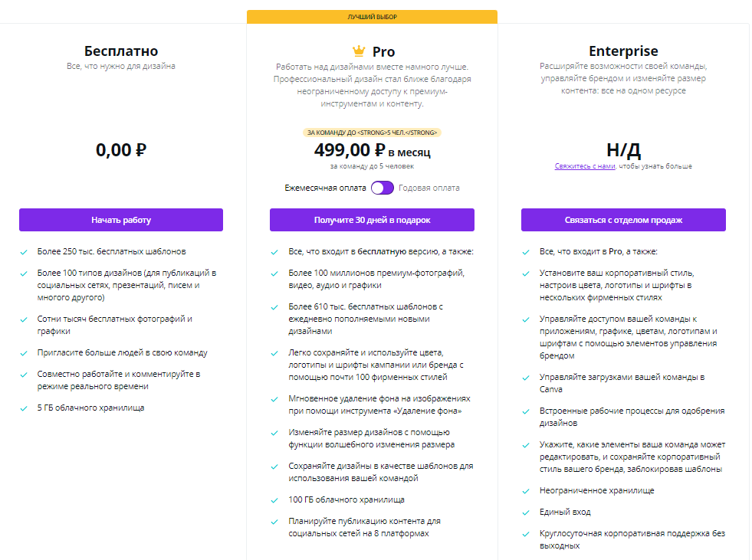Image resolution: width=752 pixels, height=560 pixels.
Task: Open the 'Свяжитесь с нами' link
Action: (x=585, y=166)
